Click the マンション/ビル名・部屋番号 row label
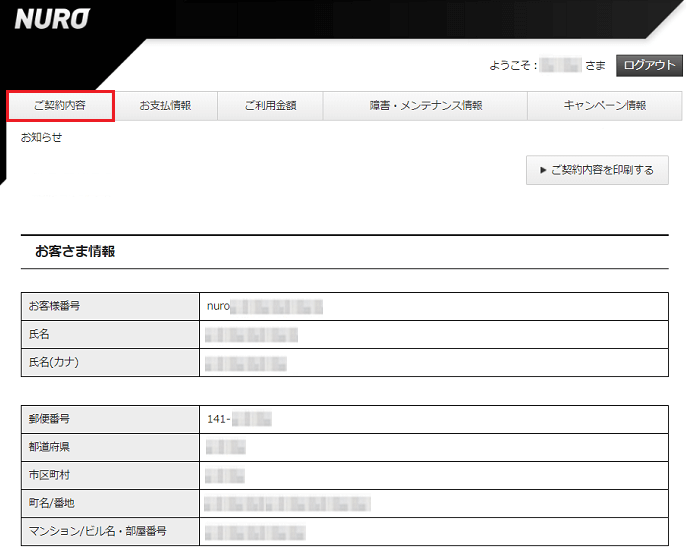This screenshot has height=550, width=690. 97,531
